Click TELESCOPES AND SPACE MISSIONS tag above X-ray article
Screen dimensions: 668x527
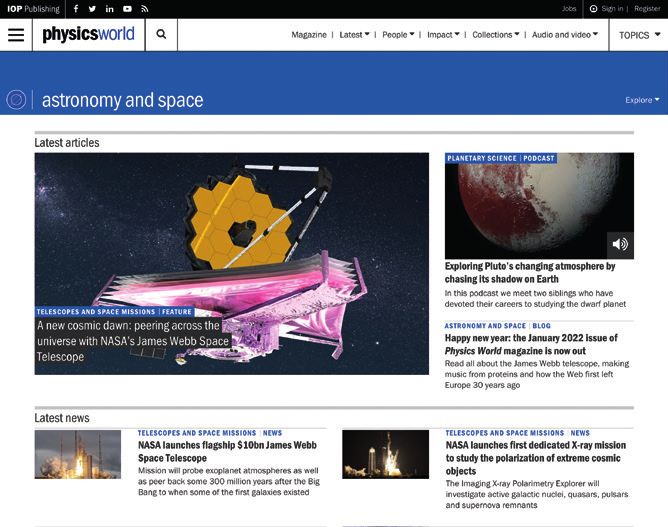505,433
